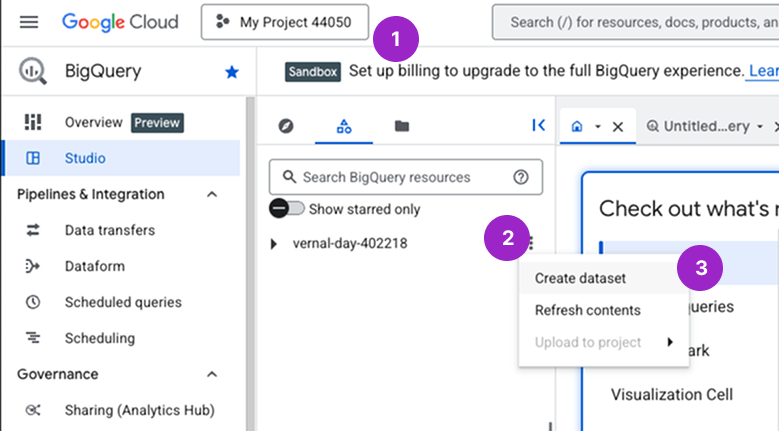
Task: Open Scheduled queries
Action: pyautogui.click(x=121, y=302)
